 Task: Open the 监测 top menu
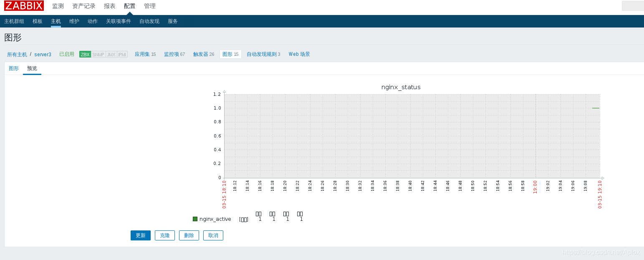(x=58, y=6)
